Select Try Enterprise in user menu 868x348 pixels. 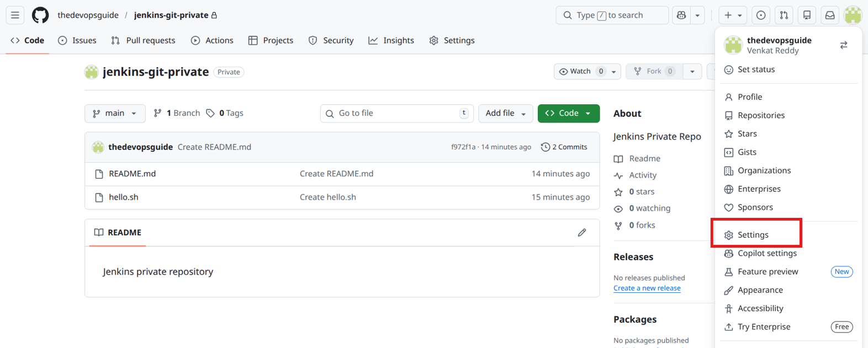tap(788, 326)
